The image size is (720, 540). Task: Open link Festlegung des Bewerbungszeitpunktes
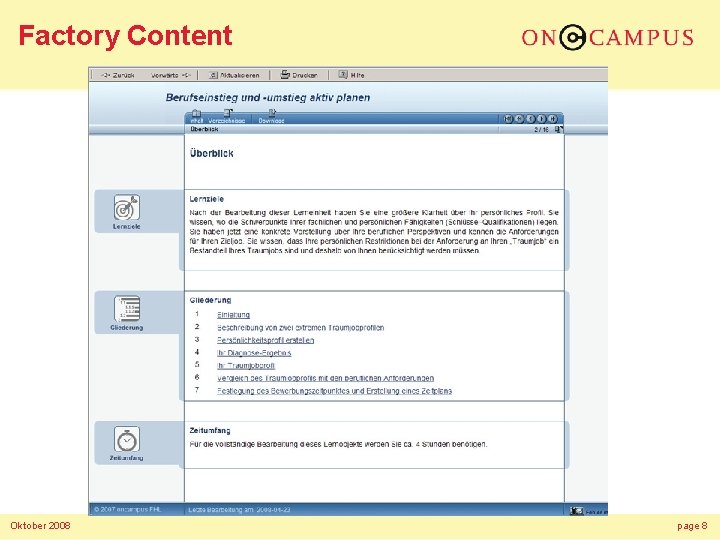(334, 391)
